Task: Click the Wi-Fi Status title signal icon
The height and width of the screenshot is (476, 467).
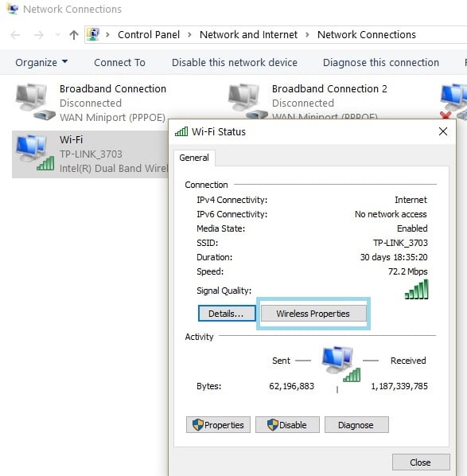Action: click(181, 131)
